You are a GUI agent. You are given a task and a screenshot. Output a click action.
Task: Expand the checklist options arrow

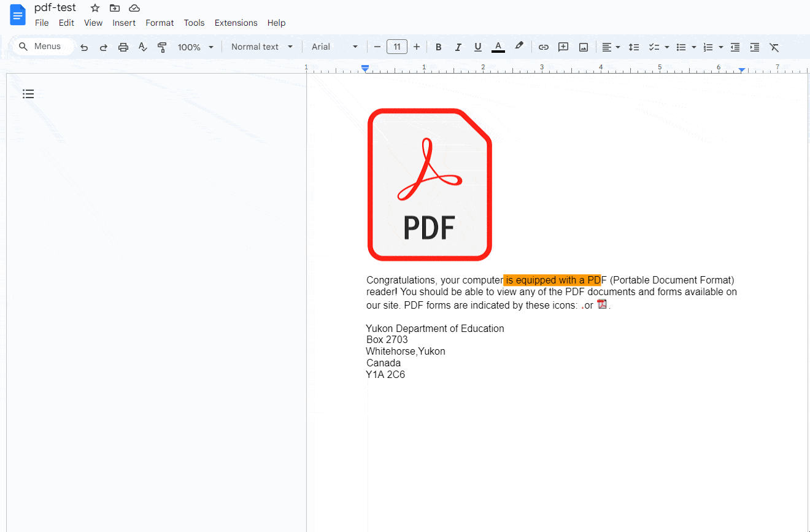[x=667, y=47]
